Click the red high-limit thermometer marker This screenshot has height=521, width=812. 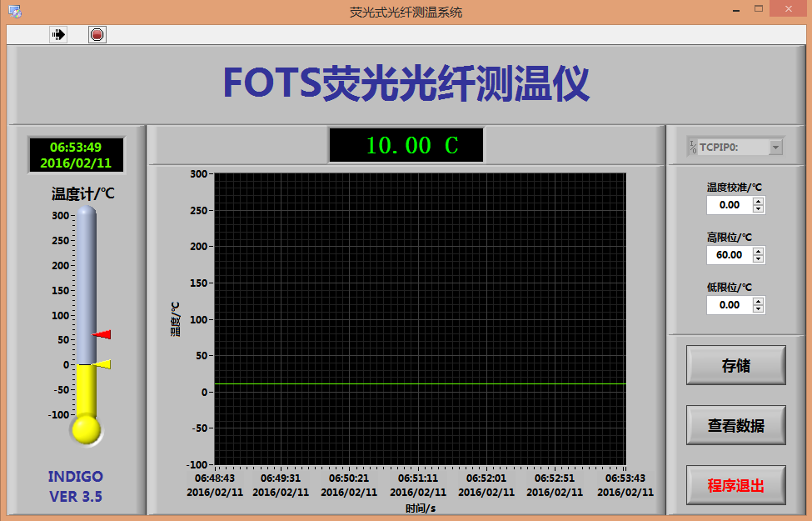(102, 334)
